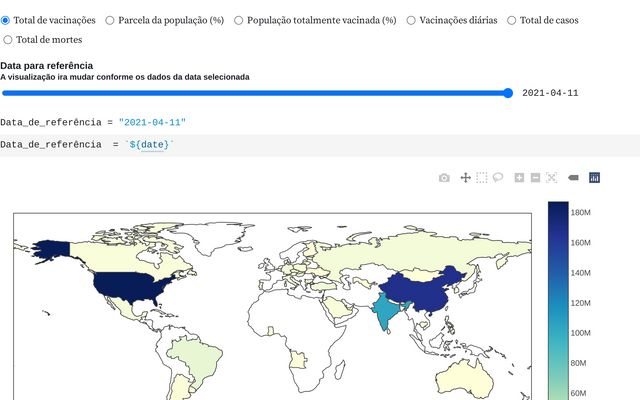Download plot as PNG camera icon
The image size is (640, 400).
pos(444,178)
